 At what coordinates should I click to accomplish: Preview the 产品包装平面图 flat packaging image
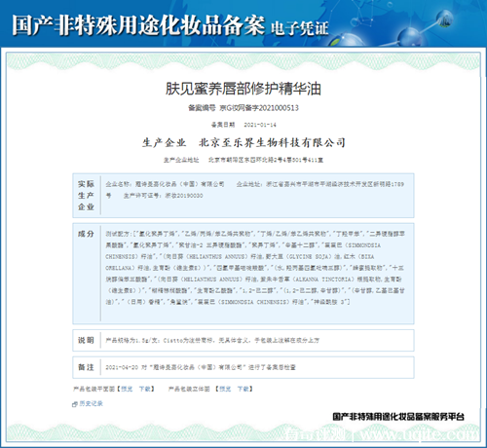coord(127,389)
